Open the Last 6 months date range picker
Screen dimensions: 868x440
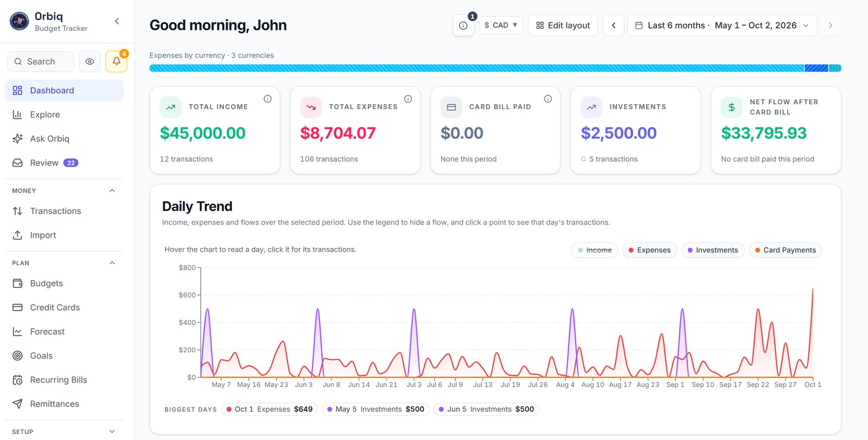click(x=722, y=25)
